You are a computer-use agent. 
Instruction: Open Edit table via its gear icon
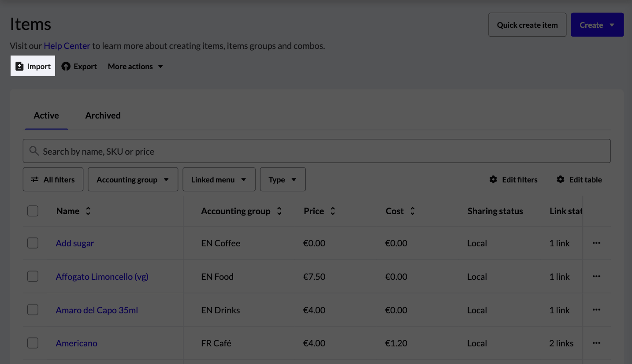point(560,179)
